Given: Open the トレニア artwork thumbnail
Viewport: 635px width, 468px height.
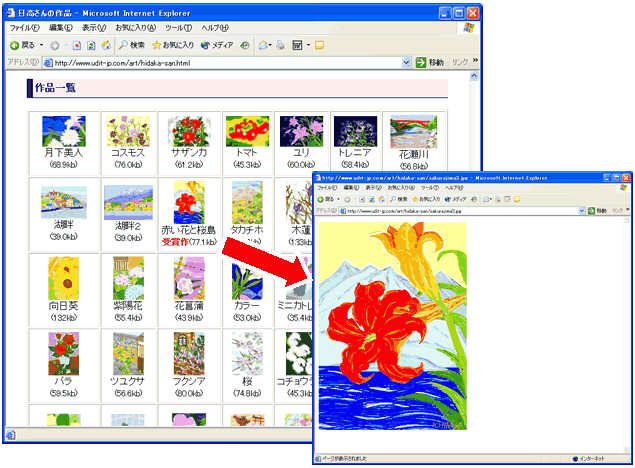Looking at the screenshot, I should coord(356,131).
